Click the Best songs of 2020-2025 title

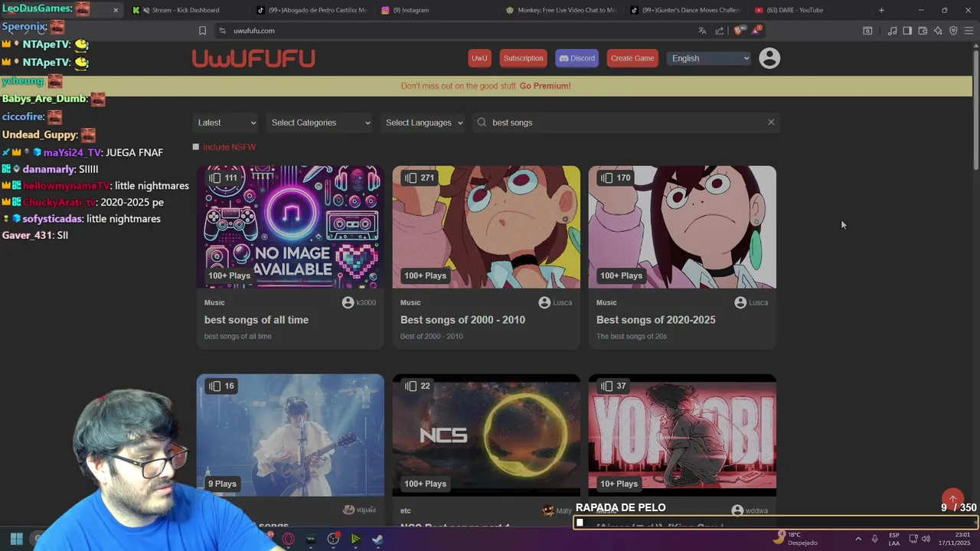pos(656,320)
